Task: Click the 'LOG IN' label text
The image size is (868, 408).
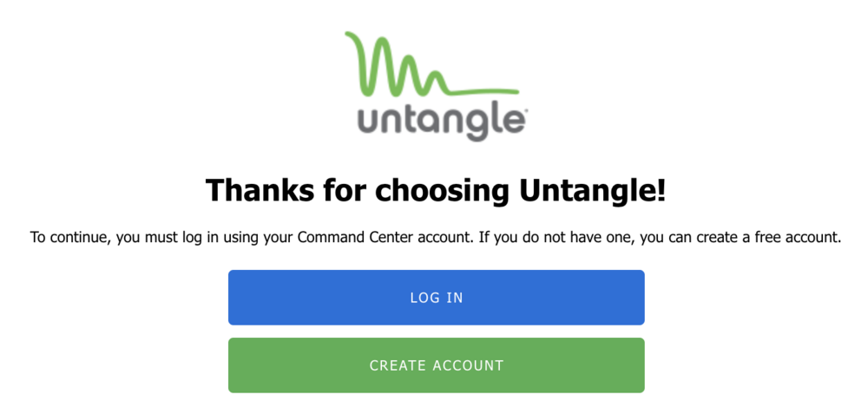Action: coord(437,298)
